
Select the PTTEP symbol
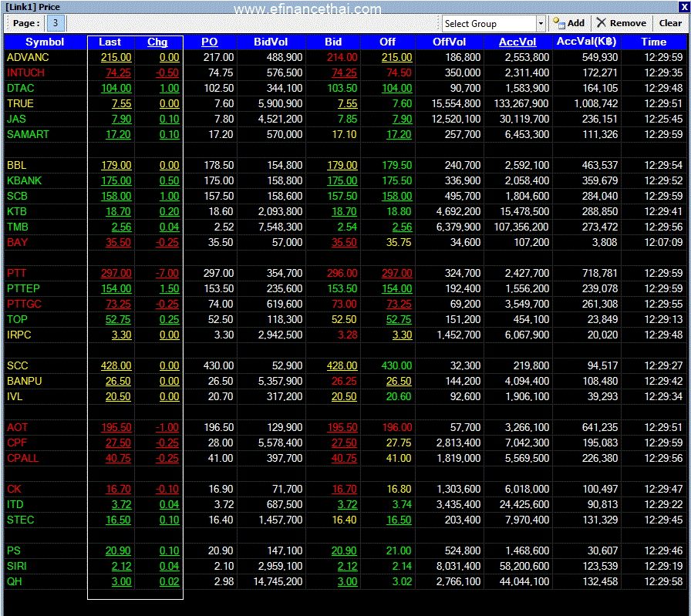[23, 288]
